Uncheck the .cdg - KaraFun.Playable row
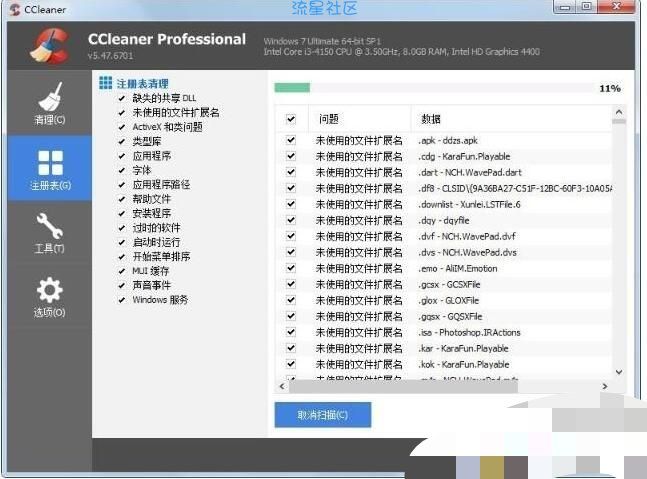The width and height of the screenshot is (647, 479). point(291,156)
